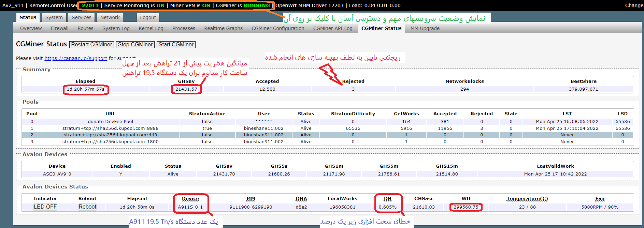The image size is (644, 228).
Task: Click the Changes link at top right
Action: click(634, 5)
